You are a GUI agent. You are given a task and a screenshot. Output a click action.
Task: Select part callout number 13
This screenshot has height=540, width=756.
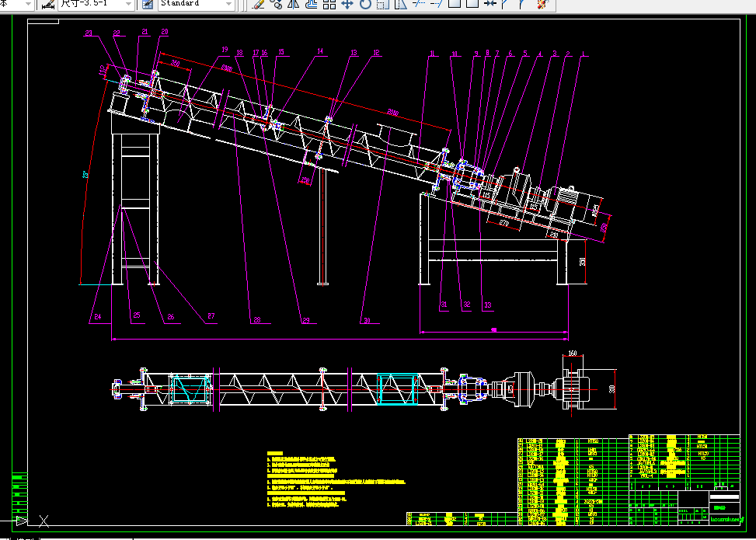pos(354,53)
